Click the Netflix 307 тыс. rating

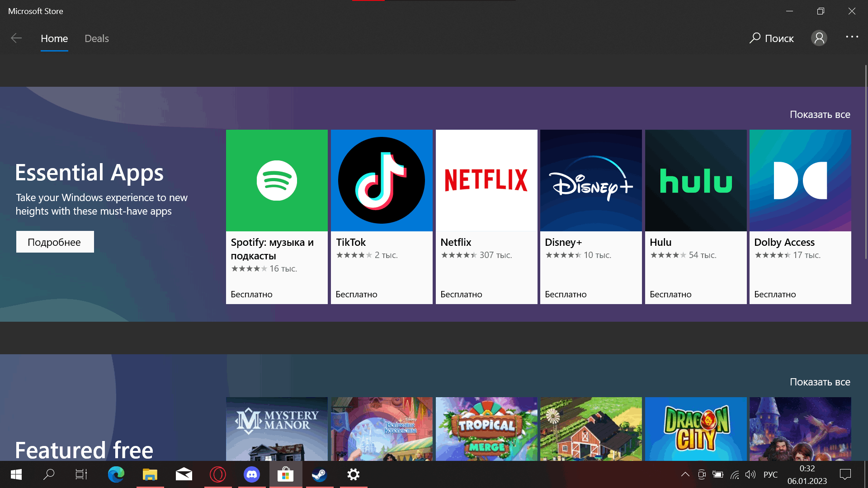(476, 255)
